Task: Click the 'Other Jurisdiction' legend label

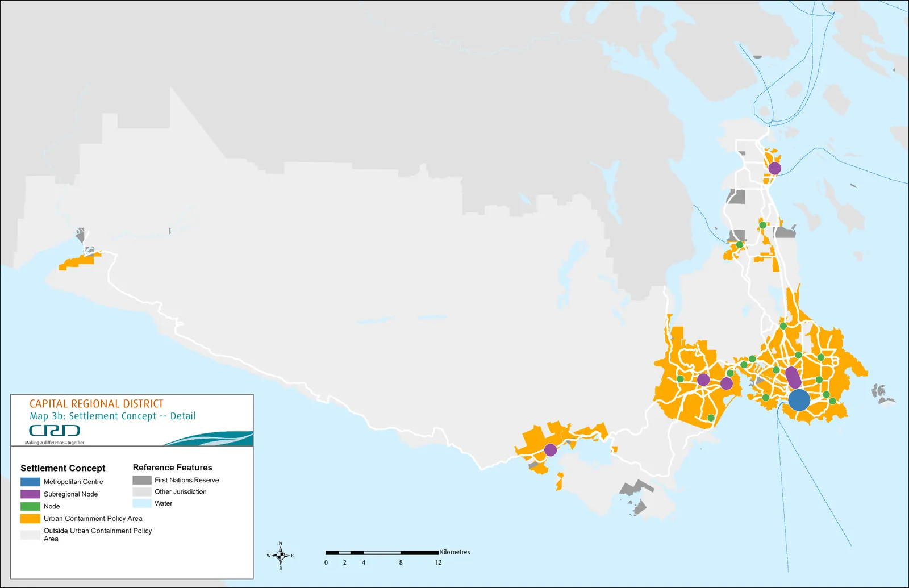Action: (181, 492)
